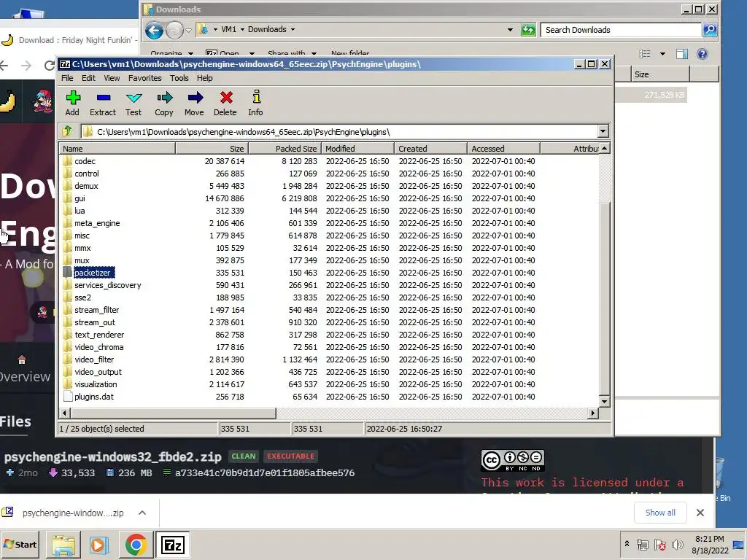Close the Chrome downloads shelf
This screenshot has height=560, width=747.
(700, 513)
